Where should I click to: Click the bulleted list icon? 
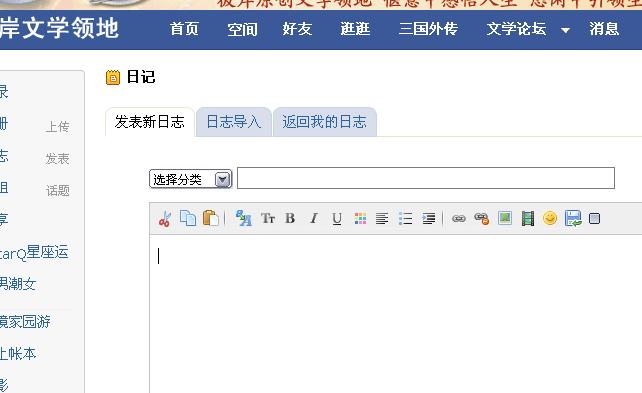click(405, 219)
